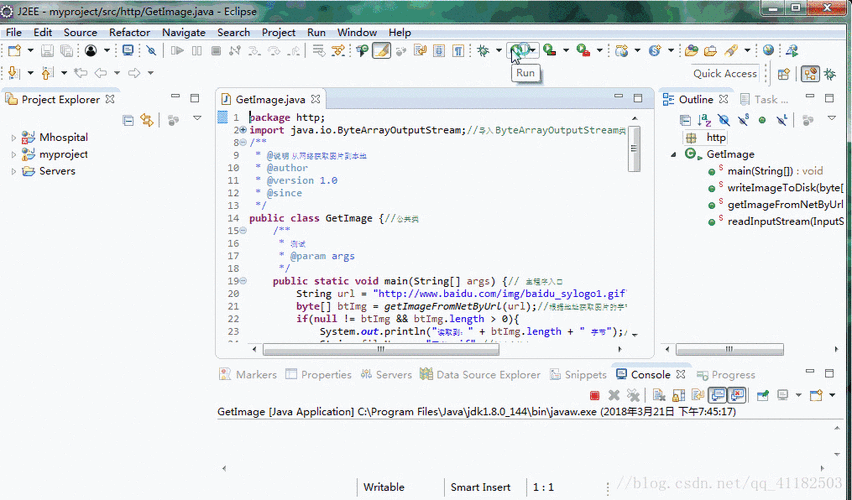This screenshot has height=500, width=852.
Task: Open the Run button dropdown arrow
Action: pyautogui.click(x=533, y=51)
